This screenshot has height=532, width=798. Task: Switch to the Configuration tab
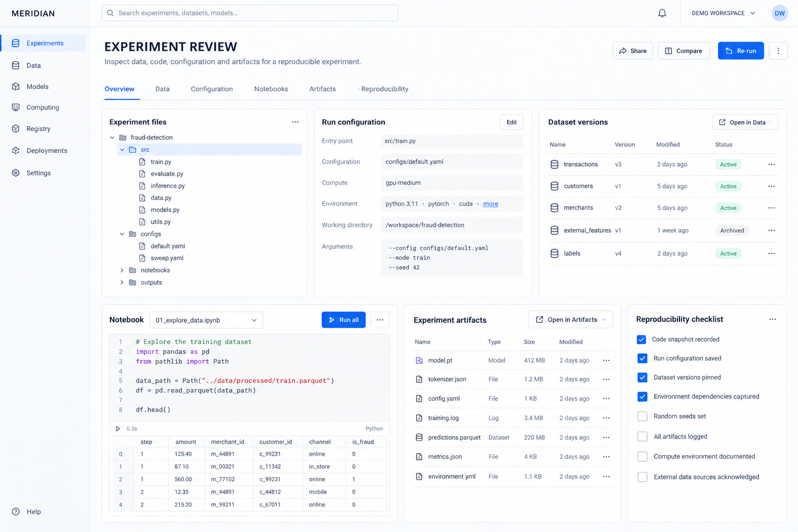coord(211,89)
